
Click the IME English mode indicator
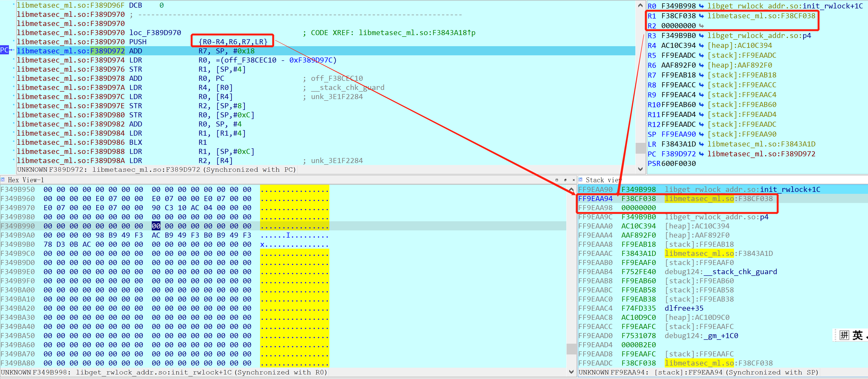(858, 335)
